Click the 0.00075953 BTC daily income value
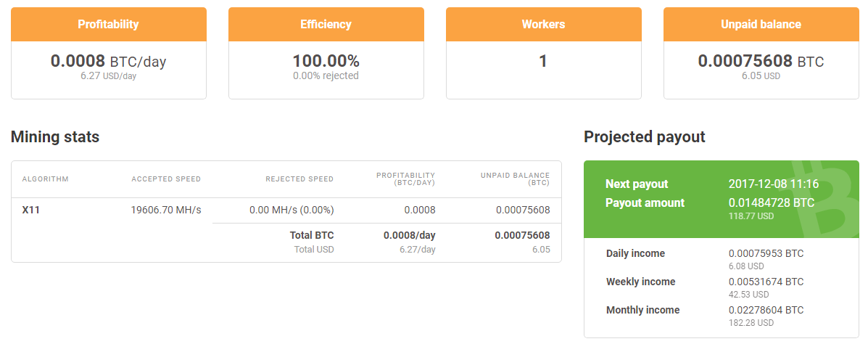The image size is (868, 344). (766, 254)
